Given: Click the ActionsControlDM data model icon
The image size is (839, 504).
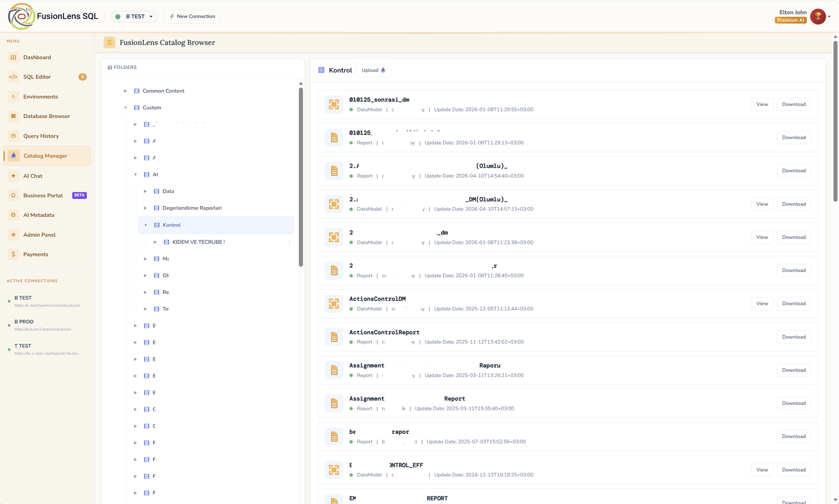Looking at the screenshot, I should click(334, 304).
